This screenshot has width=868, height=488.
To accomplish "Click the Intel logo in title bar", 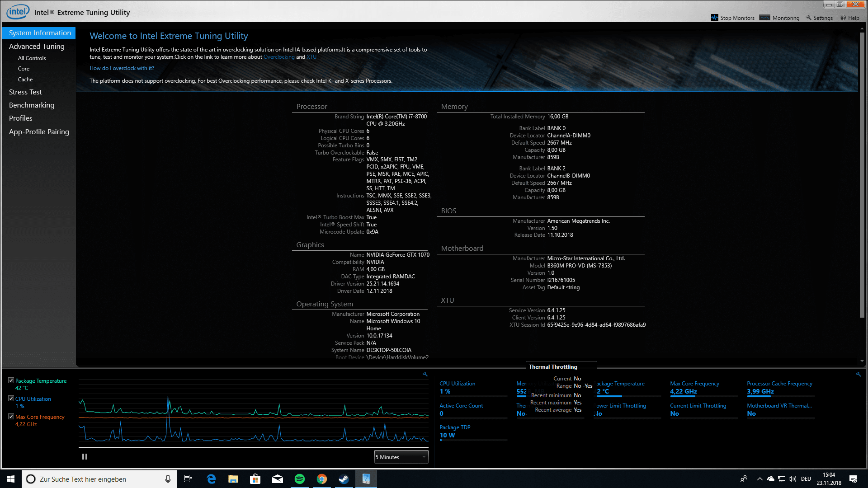I will pos(18,12).
